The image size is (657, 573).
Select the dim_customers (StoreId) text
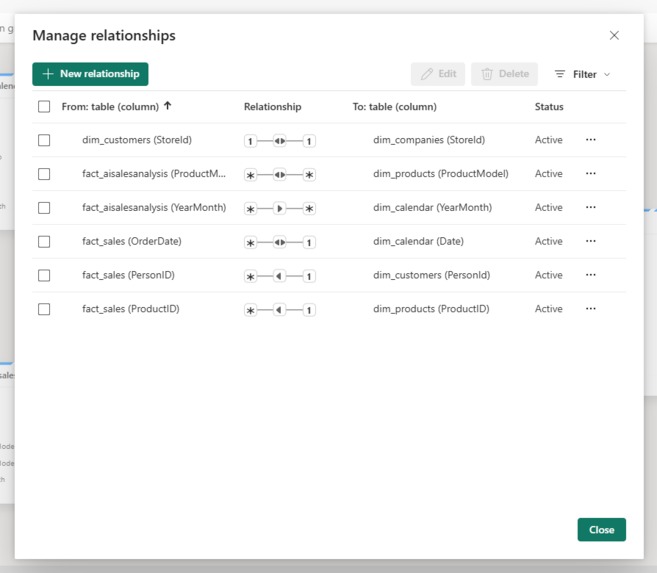(x=137, y=140)
